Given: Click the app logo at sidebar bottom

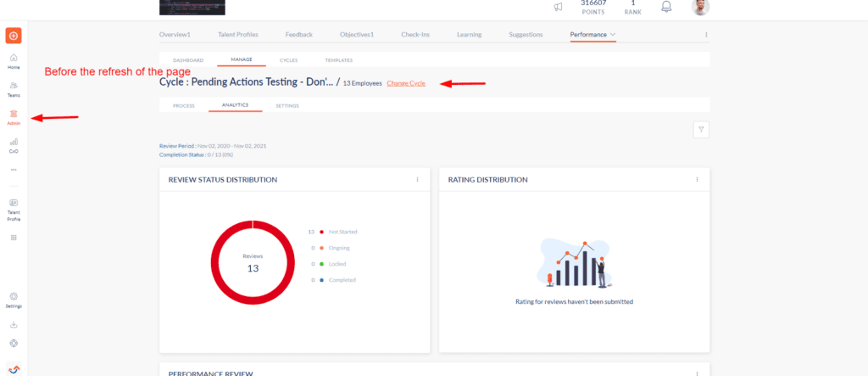Looking at the screenshot, I should coord(14,368).
